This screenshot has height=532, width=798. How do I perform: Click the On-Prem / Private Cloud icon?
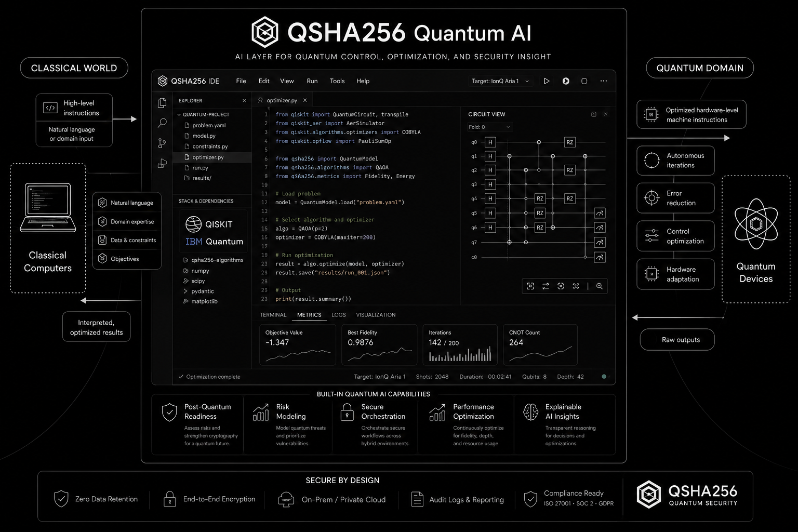coord(286,499)
